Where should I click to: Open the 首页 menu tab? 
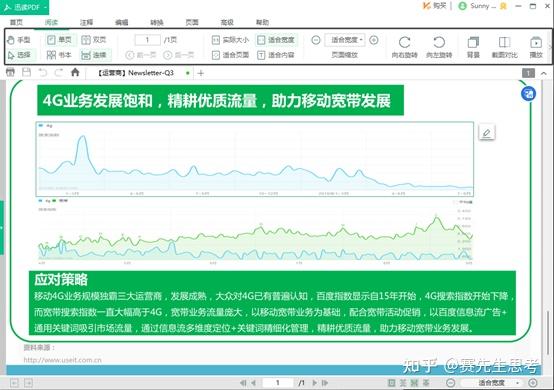point(16,22)
